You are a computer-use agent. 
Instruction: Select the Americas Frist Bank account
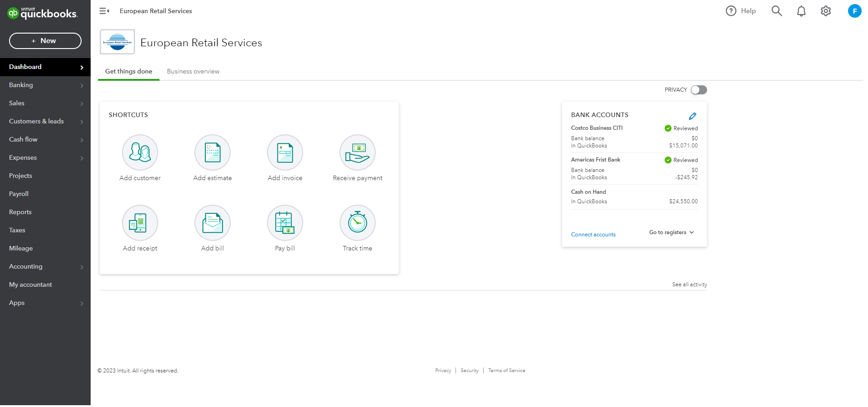coord(596,160)
